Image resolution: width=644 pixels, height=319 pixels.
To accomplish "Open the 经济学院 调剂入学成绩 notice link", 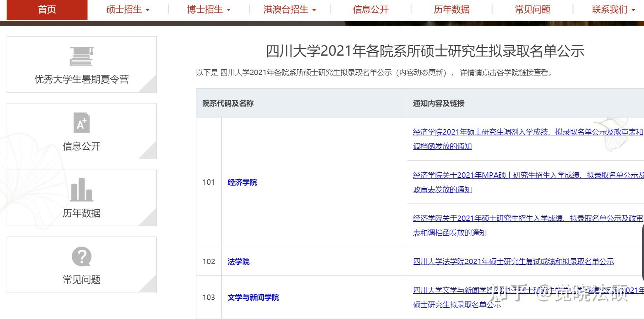I will tap(528, 139).
